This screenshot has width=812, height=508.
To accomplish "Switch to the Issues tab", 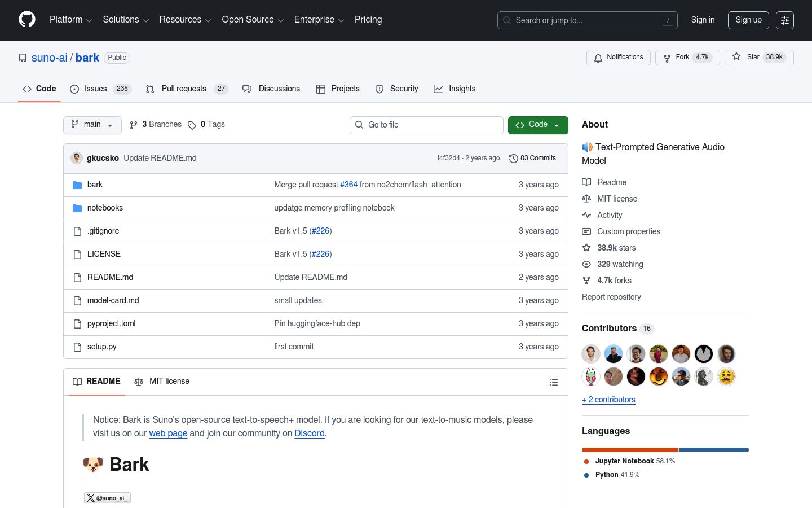I will pyautogui.click(x=100, y=89).
